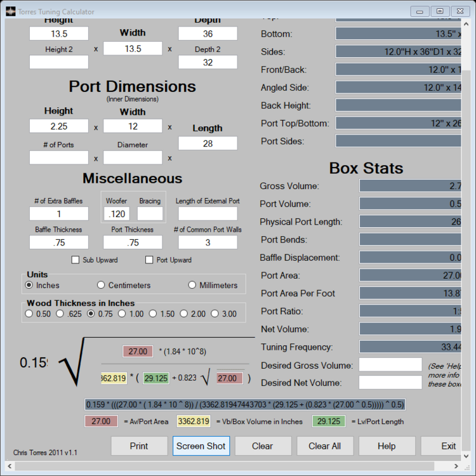The width and height of the screenshot is (476, 476).
Task: Click the Port Thickness field
Action: pos(133,242)
